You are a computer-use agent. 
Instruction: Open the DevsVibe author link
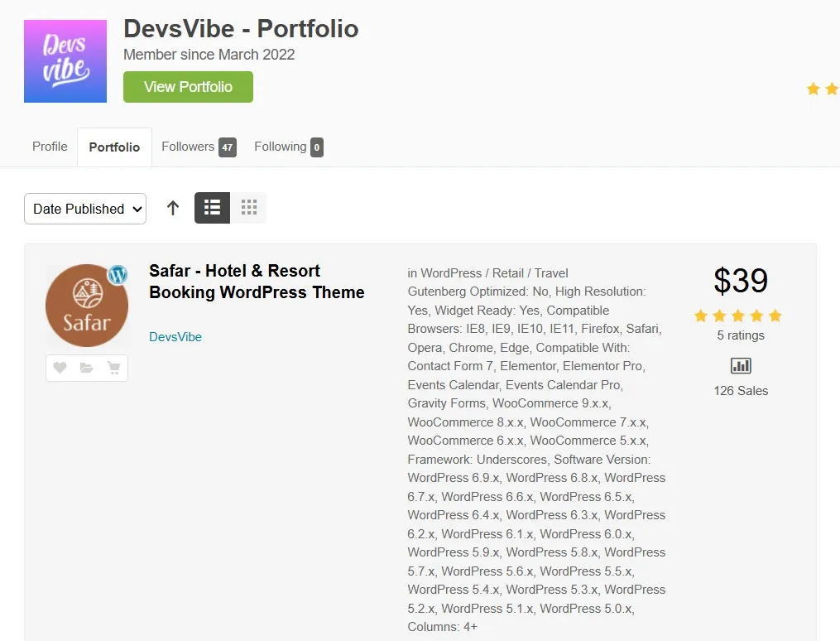tap(175, 337)
